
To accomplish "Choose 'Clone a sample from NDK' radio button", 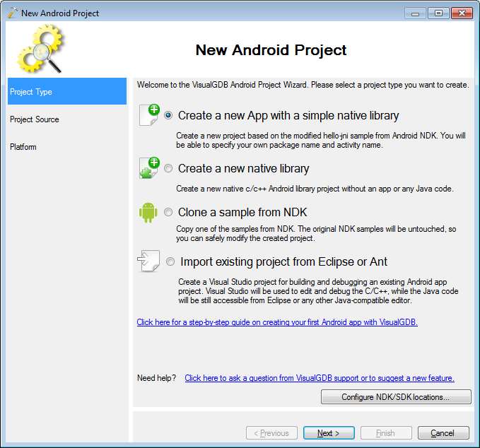I will pos(168,212).
